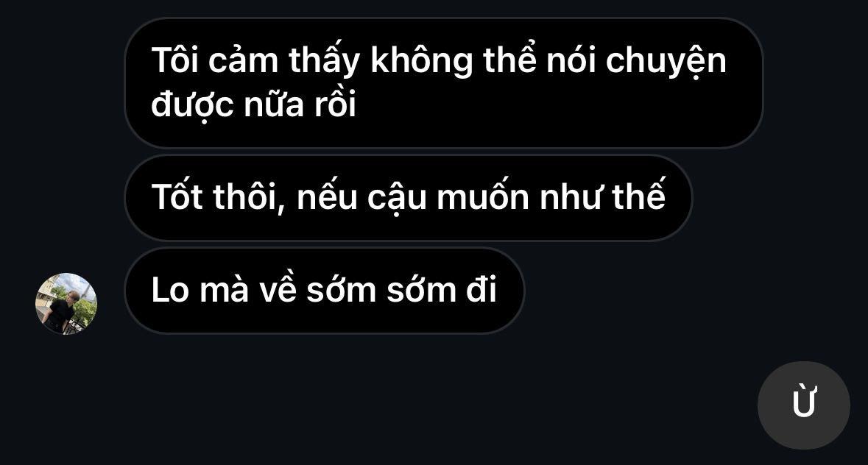
Task: Click the word "chuyện" in the first message
Action: pyautogui.click(x=666, y=61)
